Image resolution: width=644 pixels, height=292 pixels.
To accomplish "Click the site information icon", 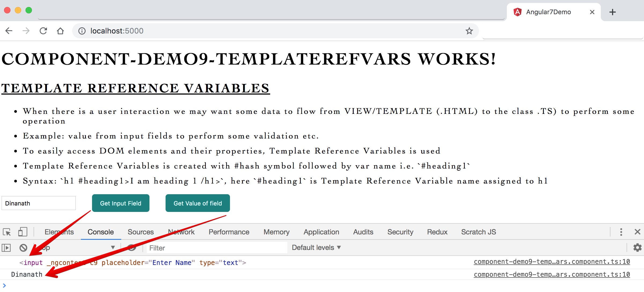I will pyautogui.click(x=82, y=31).
